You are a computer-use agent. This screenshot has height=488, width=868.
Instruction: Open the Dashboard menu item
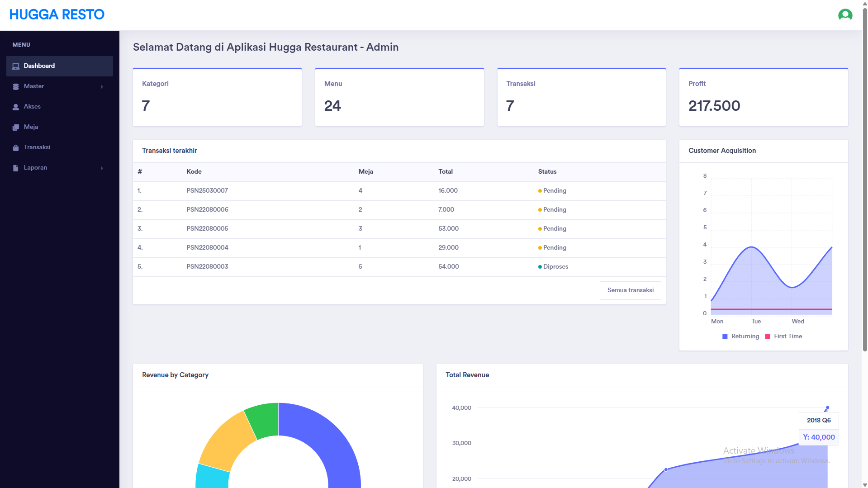pos(60,66)
